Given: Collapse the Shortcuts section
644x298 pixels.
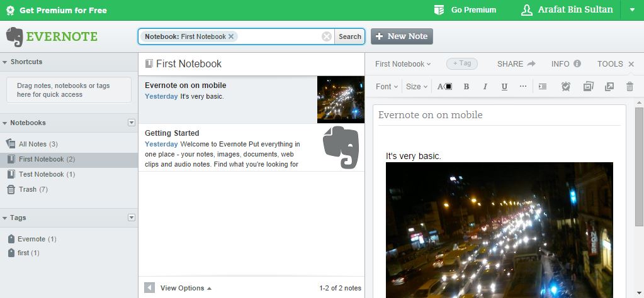Looking at the screenshot, I should click(x=5, y=62).
